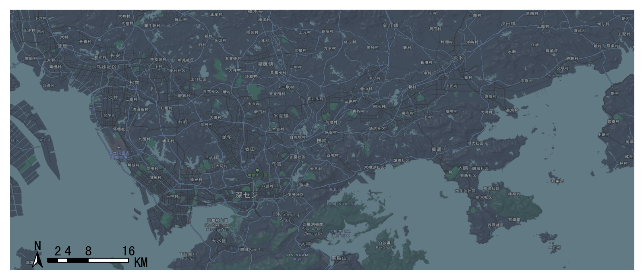Click the 上水 Sheung Shui label
644x280 pixels.
coord(285,217)
